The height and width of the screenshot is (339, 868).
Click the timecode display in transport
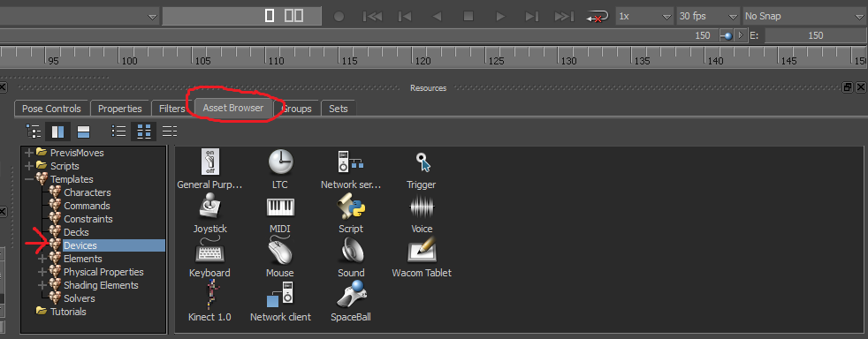click(x=242, y=16)
